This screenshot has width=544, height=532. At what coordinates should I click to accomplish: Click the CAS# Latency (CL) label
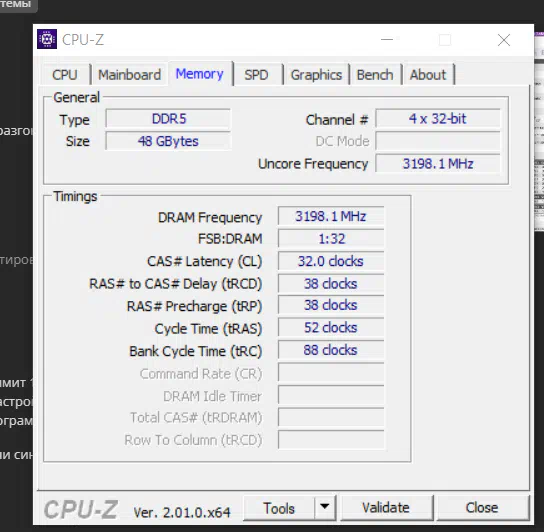pyautogui.click(x=204, y=261)
